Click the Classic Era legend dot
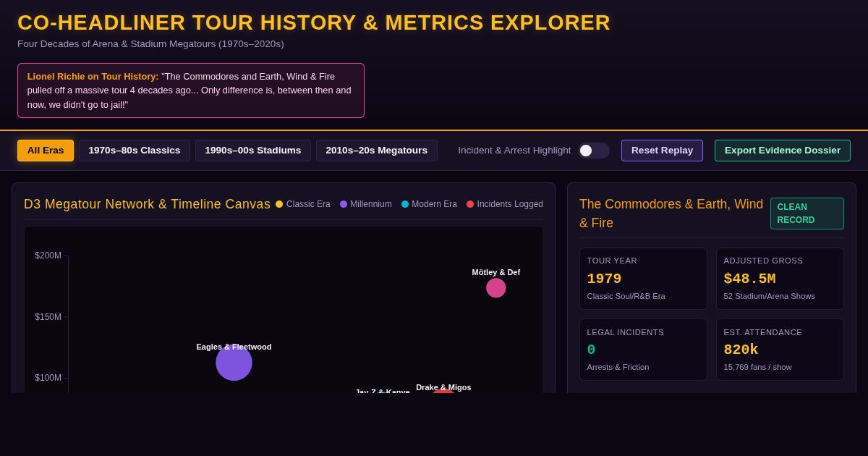868x456 pixels. pyautogui.click(x=279, y=204)
